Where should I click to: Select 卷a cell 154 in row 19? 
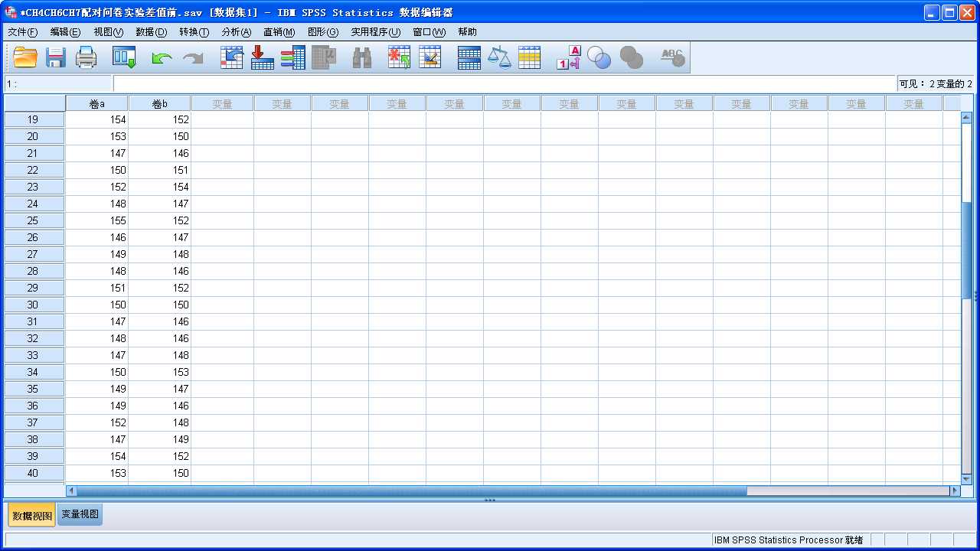coord(96,119)
